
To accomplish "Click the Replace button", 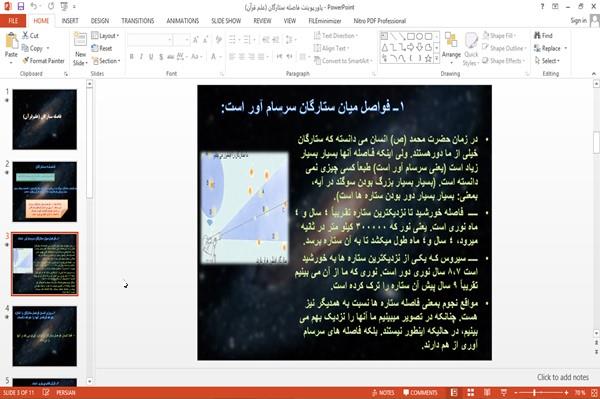I will [550, 48].
